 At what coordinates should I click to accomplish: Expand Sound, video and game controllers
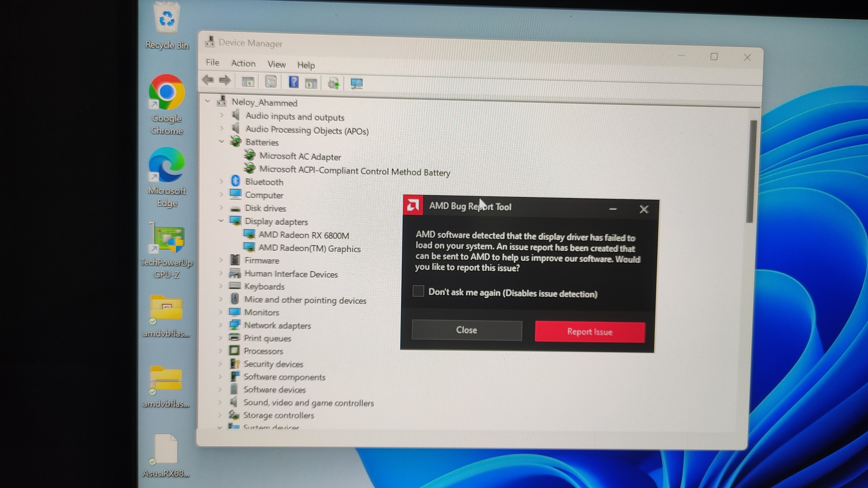pyautogui.click(x=220, y=402)
